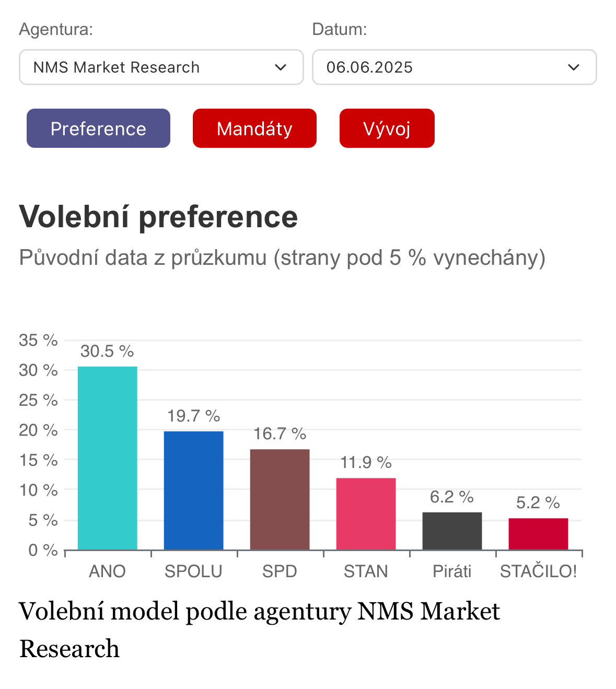Click the Volební preference heading
Image resolution: width=616 pixels, height=689 pixels.
tap(158, 216)
